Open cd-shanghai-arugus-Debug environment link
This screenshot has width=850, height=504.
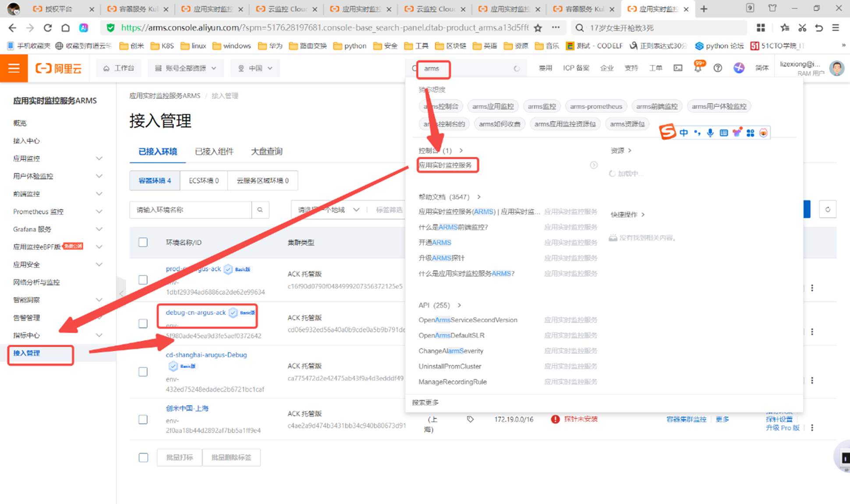(x=206, y=355)
